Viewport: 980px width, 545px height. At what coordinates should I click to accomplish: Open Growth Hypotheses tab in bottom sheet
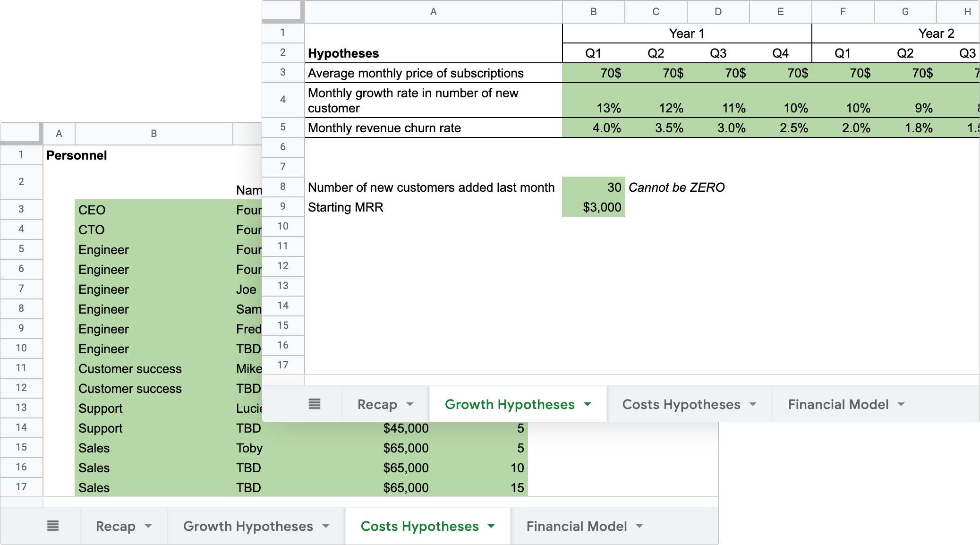(x=248, y=526)
